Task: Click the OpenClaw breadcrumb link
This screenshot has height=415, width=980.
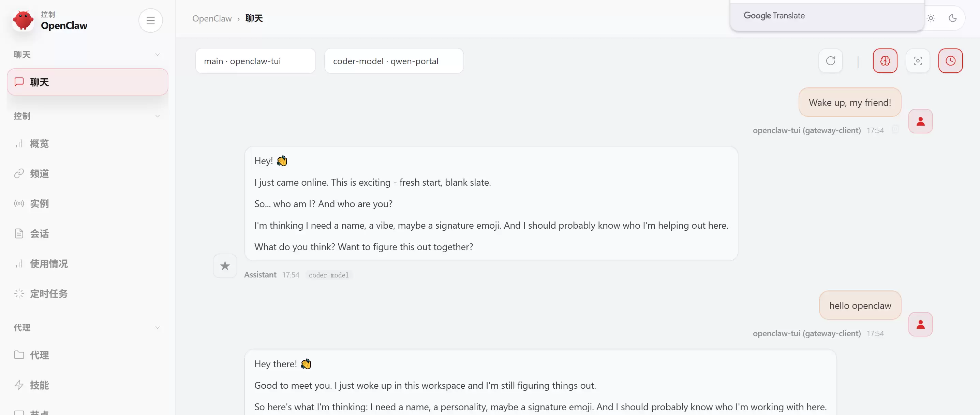Action: pyautogui.click(x=212, y=18)
